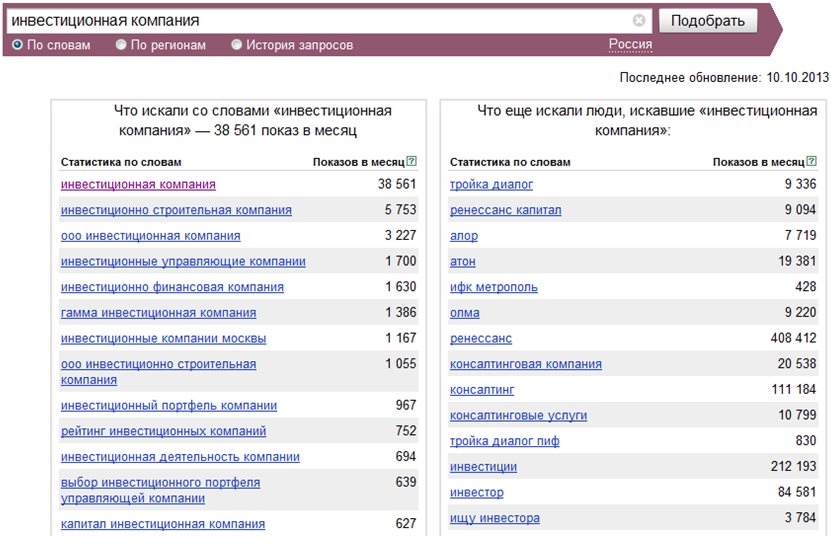Open 'инвестиционно финансовая компания' link
This screenshot has width=836, height=544.
click(x=172, y=287)
